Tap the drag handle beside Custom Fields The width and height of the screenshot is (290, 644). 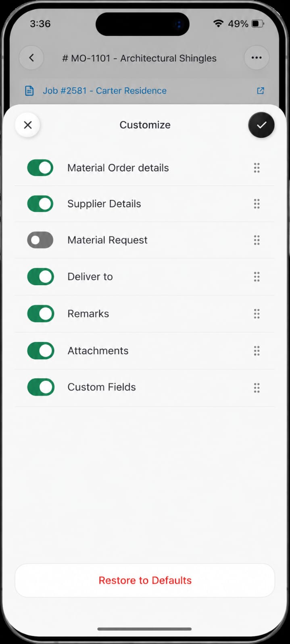tap(257, 388)
